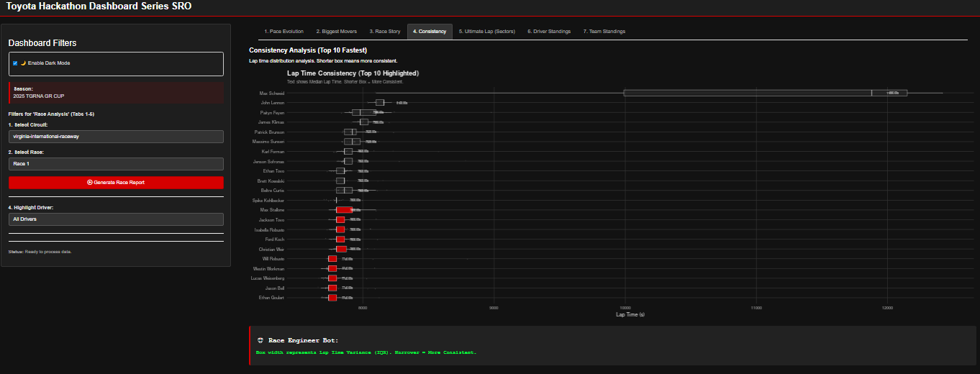Image resolution: width=980 pixels, height=374 pixels.
Task: Click the driver label Jenson Sofronas
Action: 269,161
